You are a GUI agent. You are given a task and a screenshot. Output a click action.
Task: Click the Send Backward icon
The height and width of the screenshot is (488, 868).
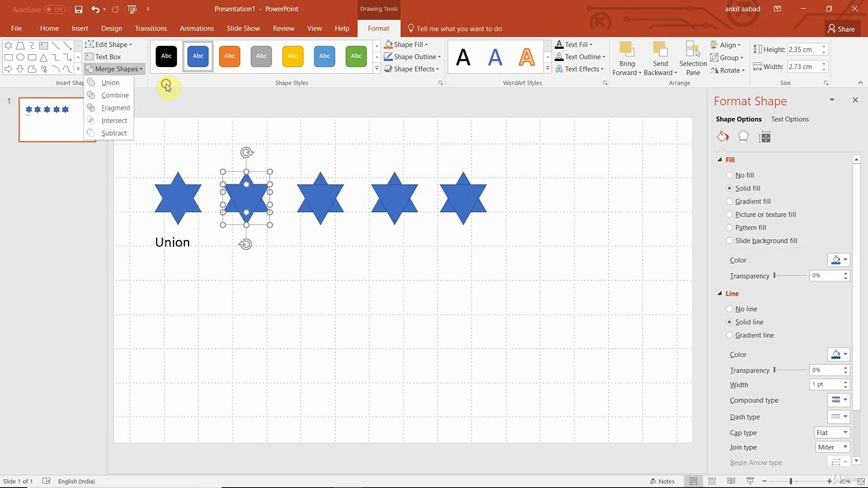660,50
